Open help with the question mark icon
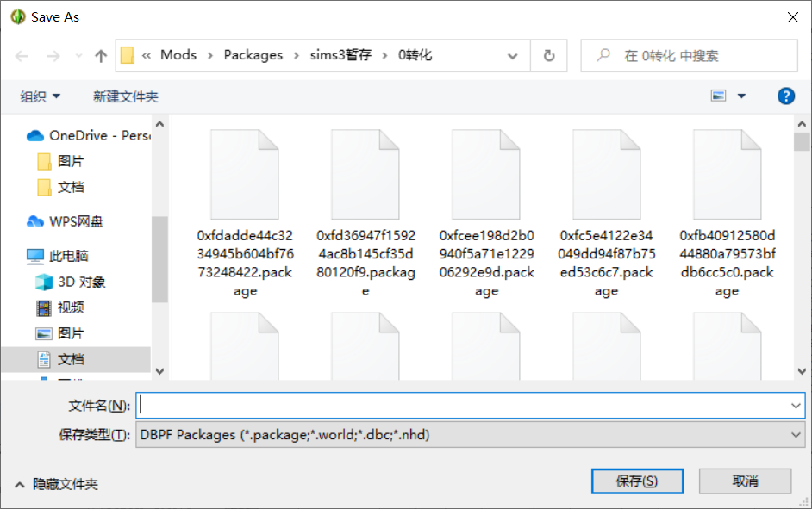812x509 pixels. point(785,96)
